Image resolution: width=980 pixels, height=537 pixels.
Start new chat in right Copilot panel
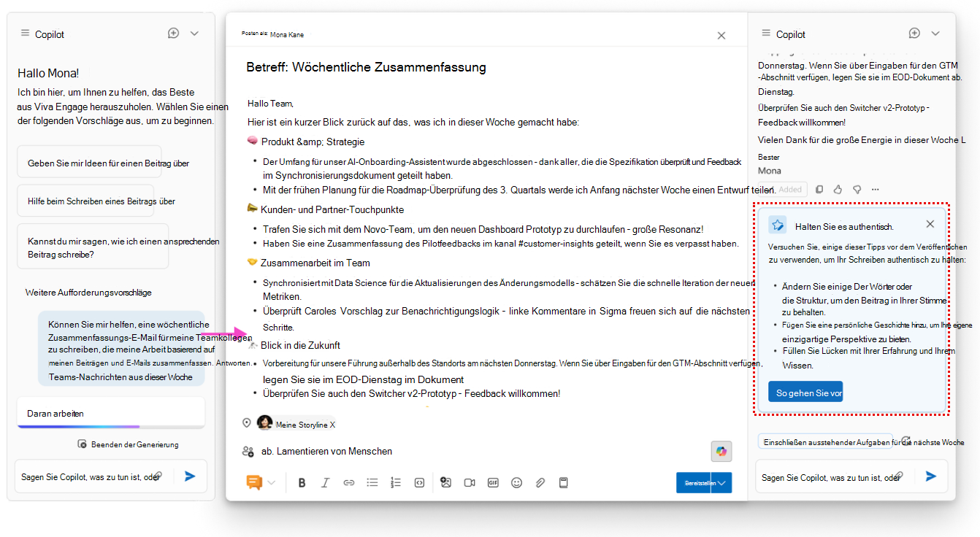pos(914,34)
